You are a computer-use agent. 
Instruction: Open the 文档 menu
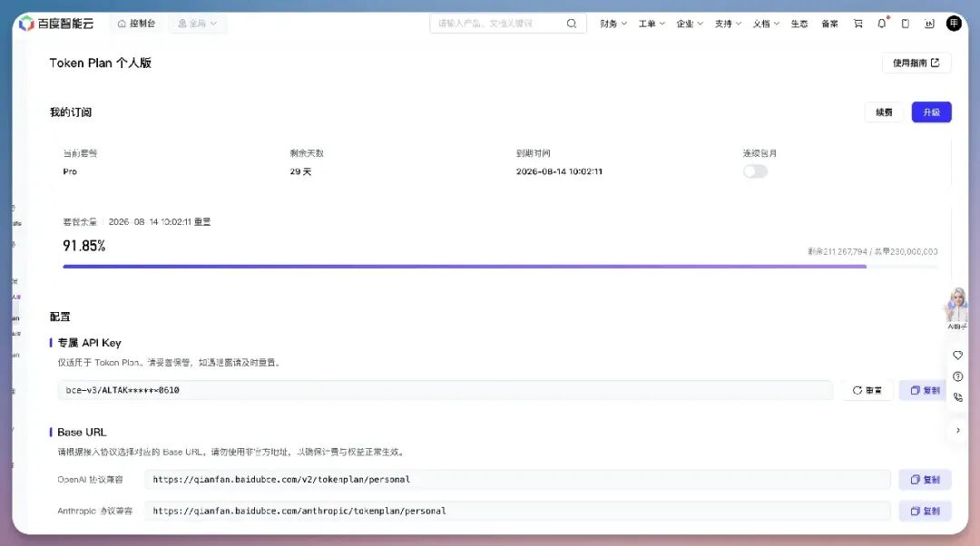[766, 24]
